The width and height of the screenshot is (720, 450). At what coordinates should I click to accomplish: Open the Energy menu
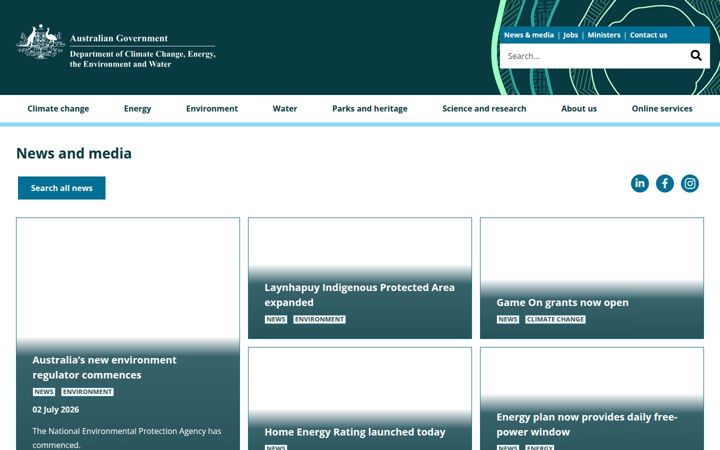click(137, 109)
